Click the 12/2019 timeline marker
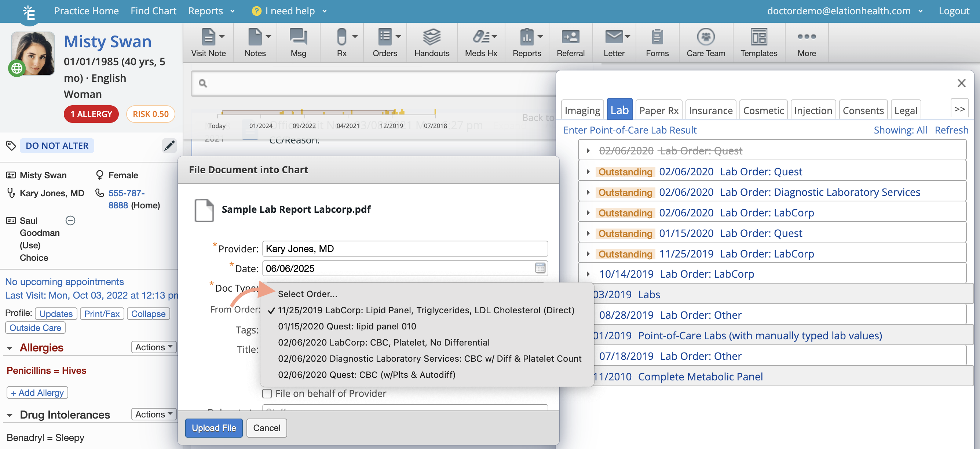The image size is (980, 449). (391, 125)
